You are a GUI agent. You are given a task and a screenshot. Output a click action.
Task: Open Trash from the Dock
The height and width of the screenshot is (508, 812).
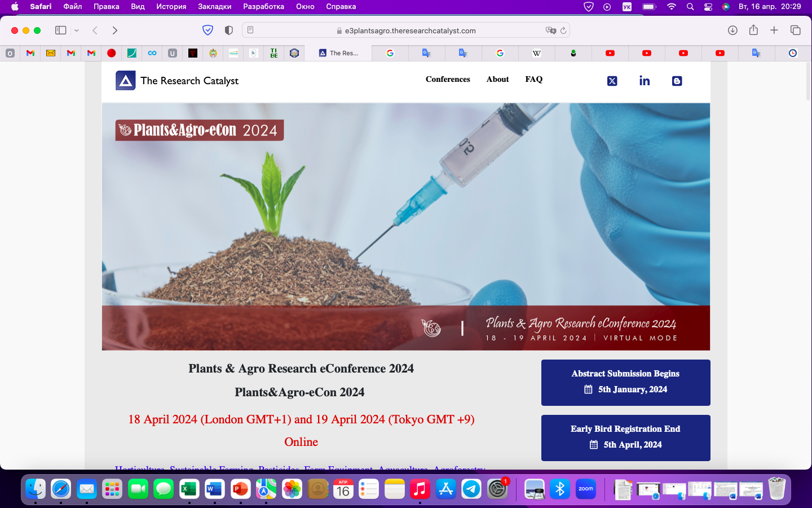tap(777, 489)
